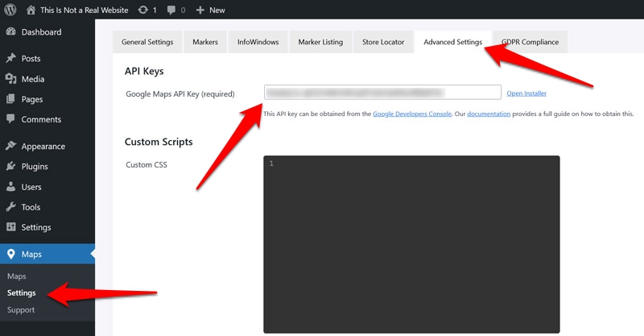
Task: Switch to the GDPR Compliance tab
Action: 530,42
